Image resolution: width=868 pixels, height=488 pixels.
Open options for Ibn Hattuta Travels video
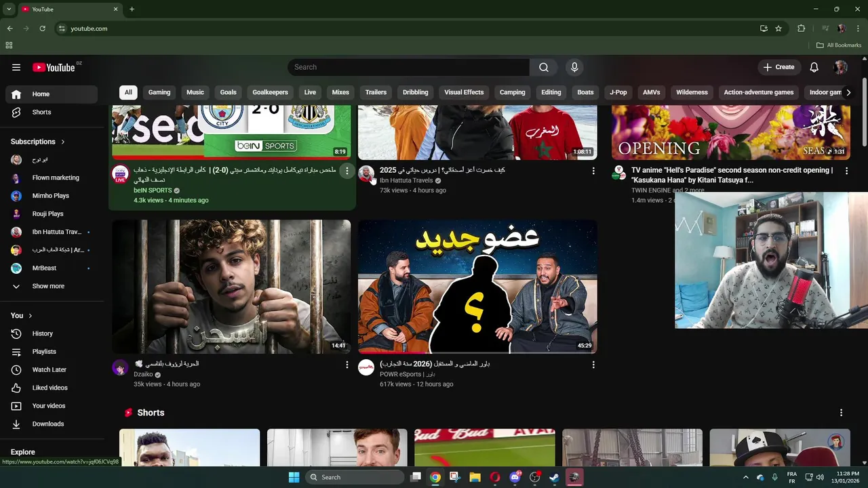click(593, 171)
